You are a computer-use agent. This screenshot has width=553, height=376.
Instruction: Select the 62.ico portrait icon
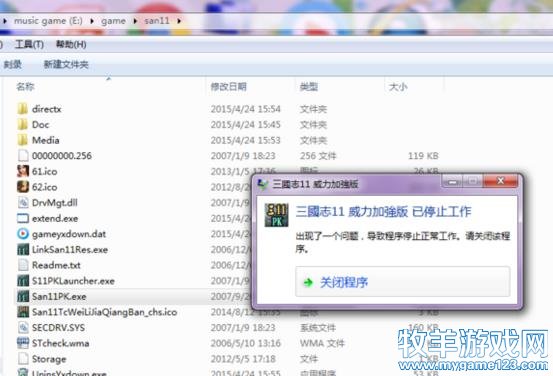coord(23,187)
